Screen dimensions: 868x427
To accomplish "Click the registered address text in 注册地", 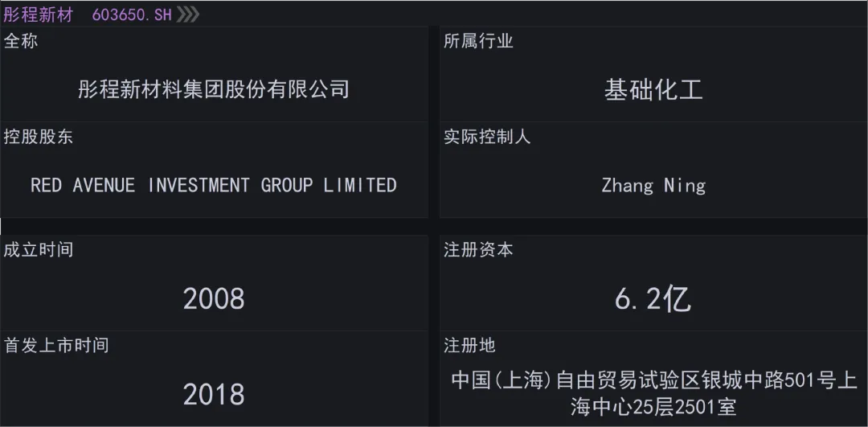I will click(653, 393).
